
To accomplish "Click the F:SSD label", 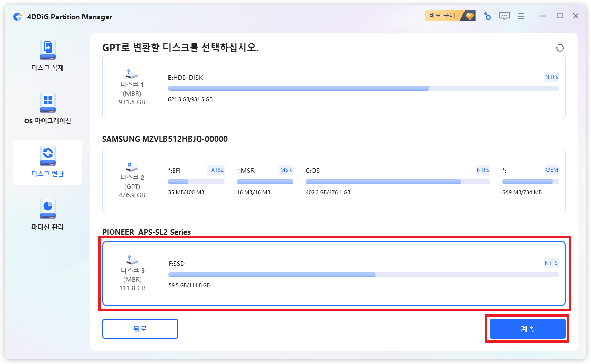I will pos(177,263).
